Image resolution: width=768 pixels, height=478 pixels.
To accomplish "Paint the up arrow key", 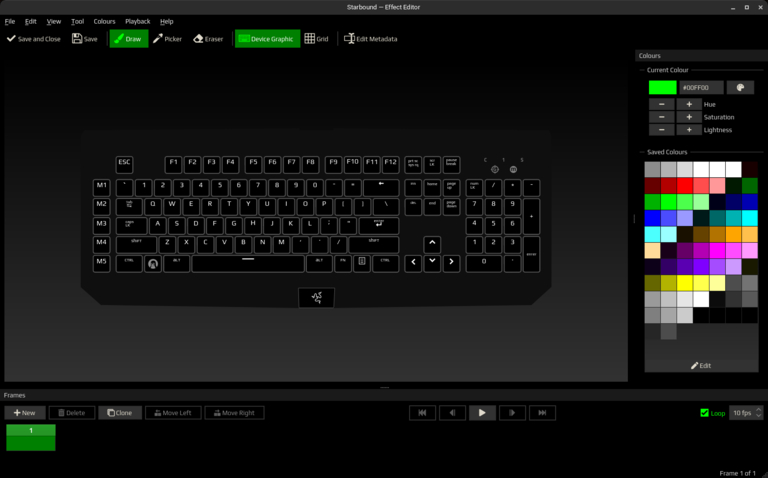I will (x=432, y=244).
